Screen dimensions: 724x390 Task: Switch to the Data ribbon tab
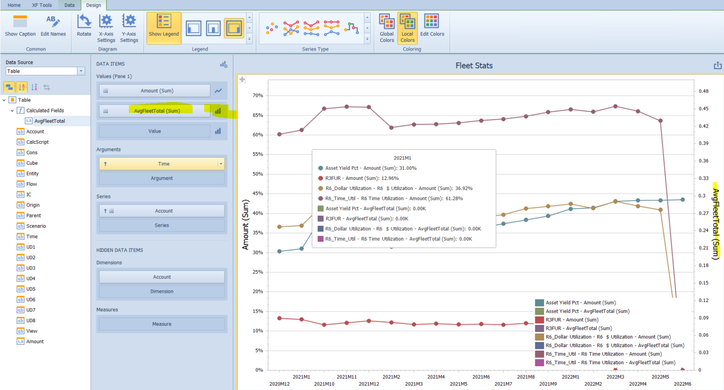69,5
